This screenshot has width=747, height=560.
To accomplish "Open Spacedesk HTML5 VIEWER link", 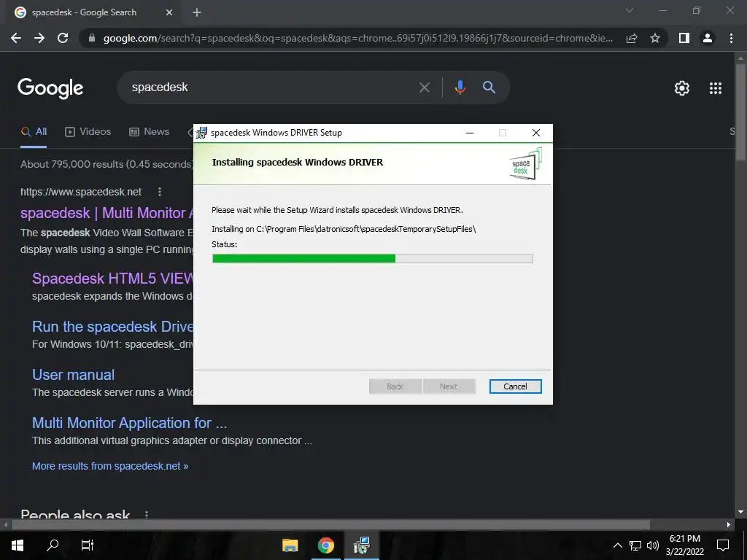I will pos(112,278).
